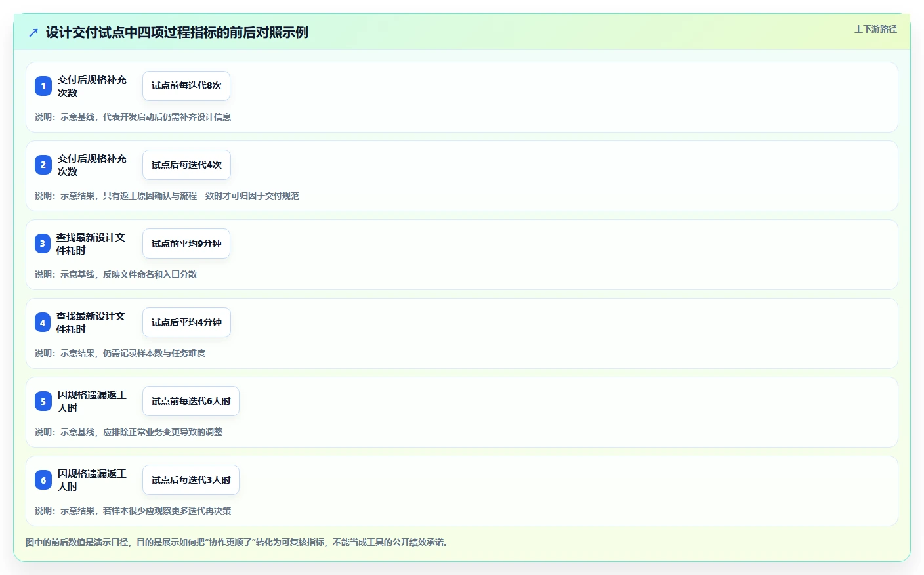Click 交付后规格补充次数 label in card 2

coord(92,165)
